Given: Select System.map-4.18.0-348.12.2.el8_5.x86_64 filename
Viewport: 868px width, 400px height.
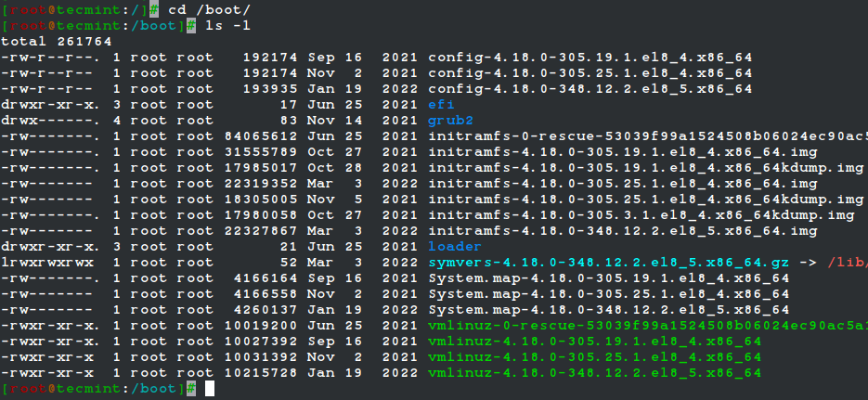Looking at the screenshot, I should (x=608, y=310).
